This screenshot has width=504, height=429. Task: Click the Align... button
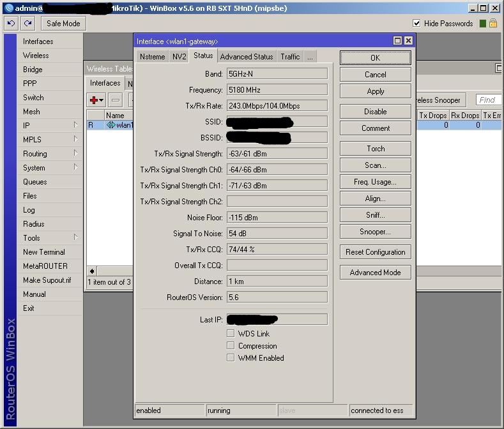[376, 199]
